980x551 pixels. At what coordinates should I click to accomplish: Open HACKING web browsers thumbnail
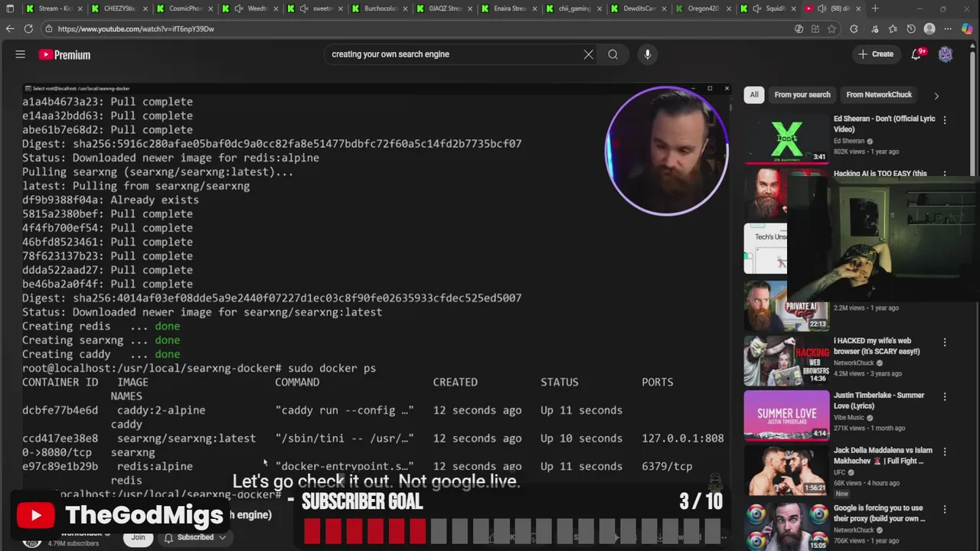coord(786,360)
